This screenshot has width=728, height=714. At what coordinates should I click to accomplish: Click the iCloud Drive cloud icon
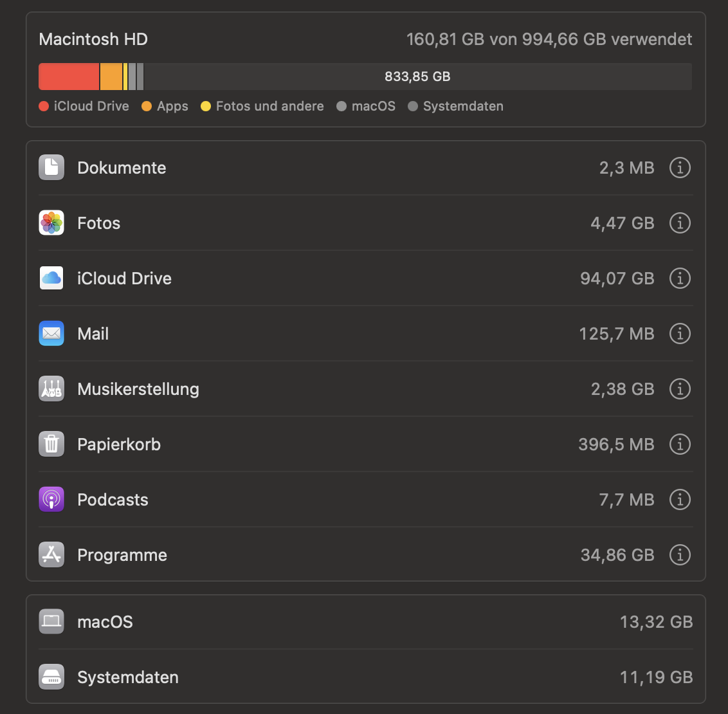(x=51, y=279)
